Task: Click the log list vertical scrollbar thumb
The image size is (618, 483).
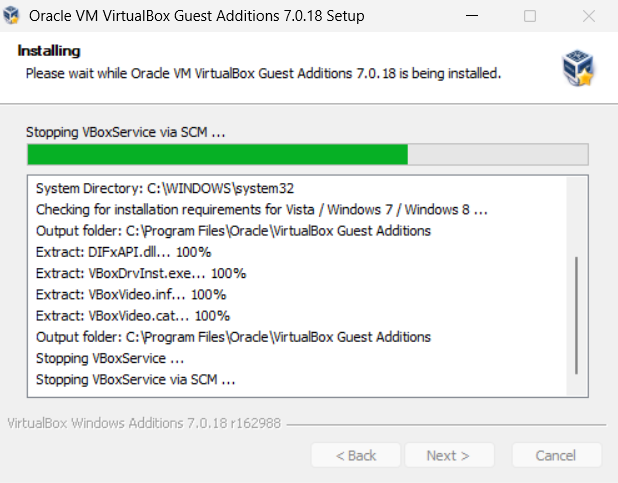Action: pyautogui.click(x=576, y=312)
